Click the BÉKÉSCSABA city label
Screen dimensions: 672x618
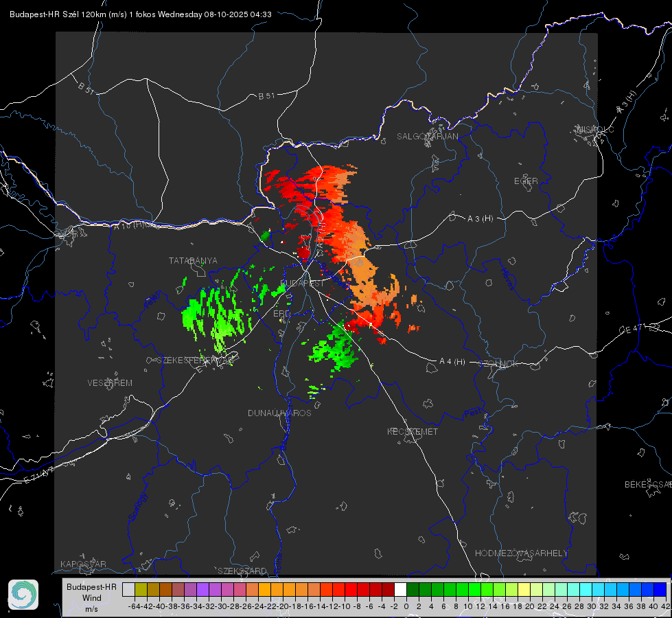click(x=648, y=484)
